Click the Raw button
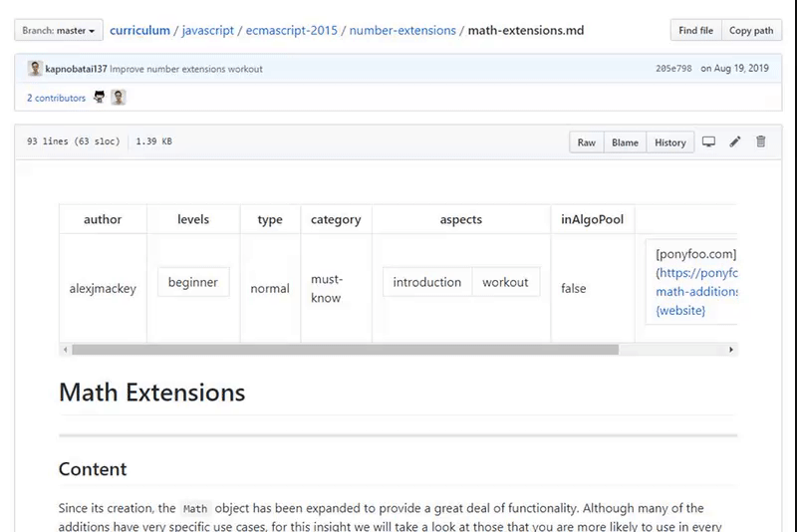This screenshot has height=532, width=797. pyautogui.click(x=587, y=142)
